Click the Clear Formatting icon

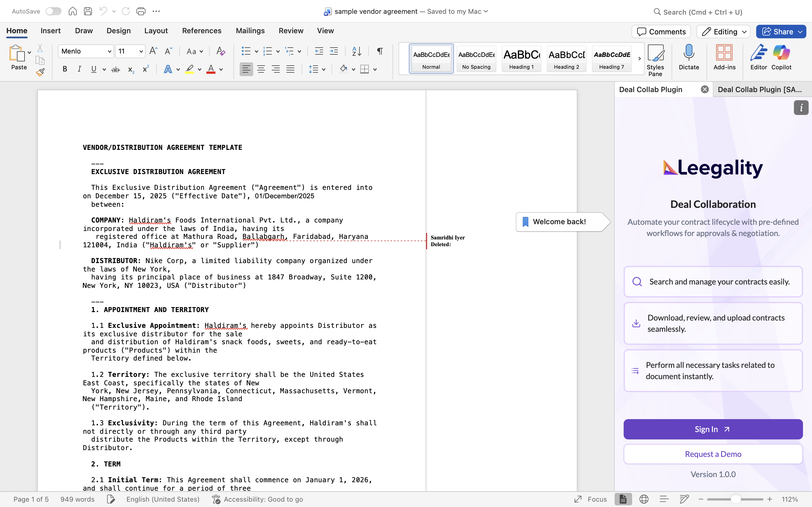[220, 51]
